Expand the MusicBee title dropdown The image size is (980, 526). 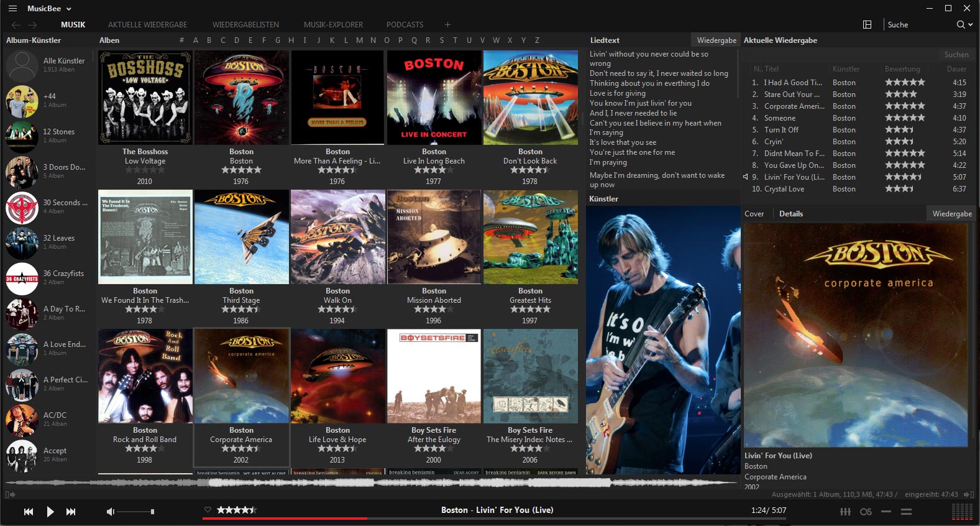click(x=49, y=9)
